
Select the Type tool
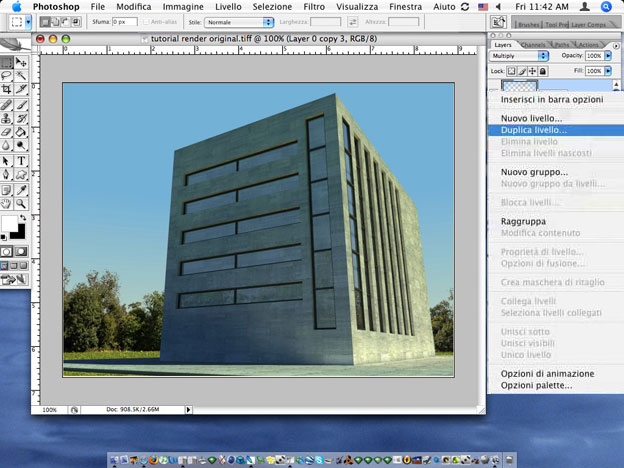[21, 160]
